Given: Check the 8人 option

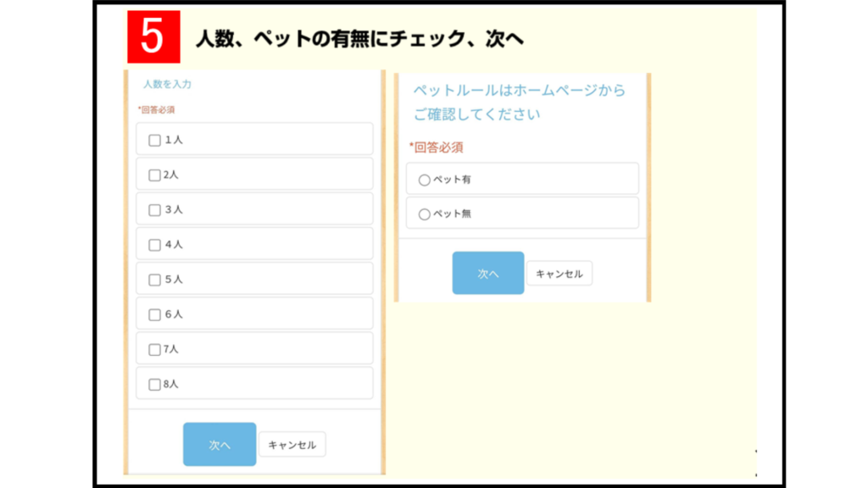Looking at the screenshot, I should pyautogui.click(x=154, y=384).
